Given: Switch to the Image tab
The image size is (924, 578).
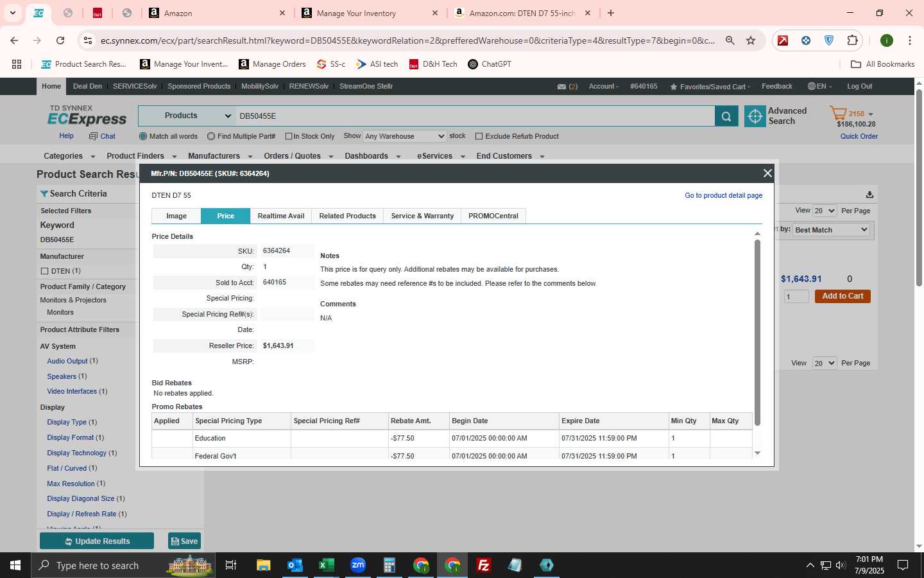Looking at the screenshot, I should point(176,216).
